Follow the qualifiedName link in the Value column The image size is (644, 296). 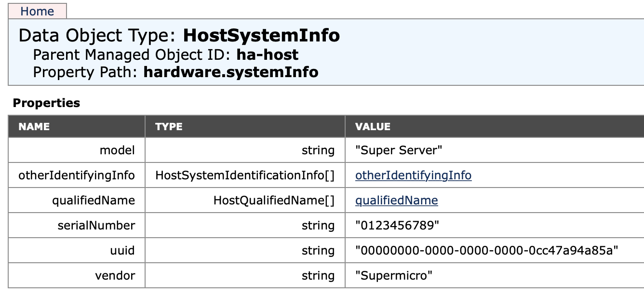(x=396, y=201)
